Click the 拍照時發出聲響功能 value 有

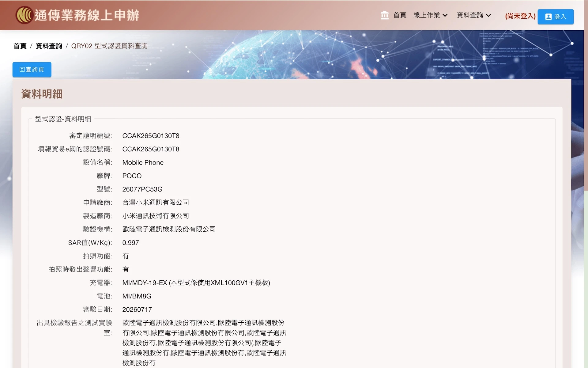click(126, 269)
